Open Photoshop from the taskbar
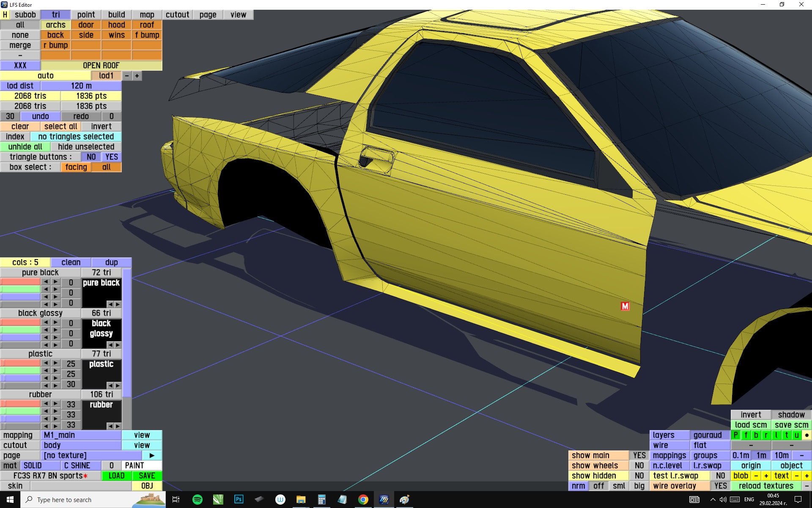 click(x=239, y=500)
